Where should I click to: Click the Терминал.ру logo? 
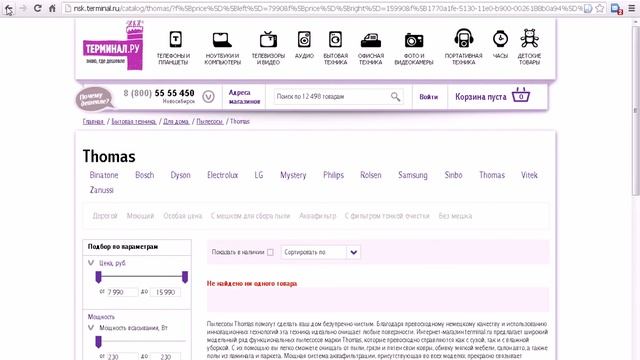click(113, 46)
